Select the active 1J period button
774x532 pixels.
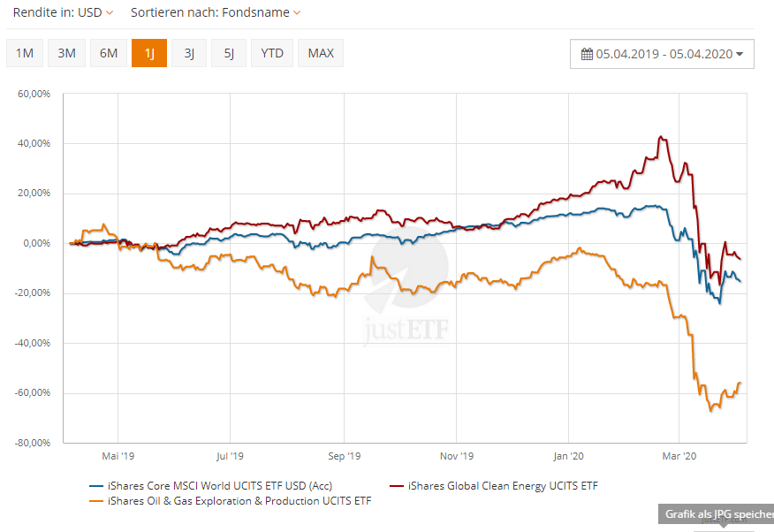click(149, 53)
